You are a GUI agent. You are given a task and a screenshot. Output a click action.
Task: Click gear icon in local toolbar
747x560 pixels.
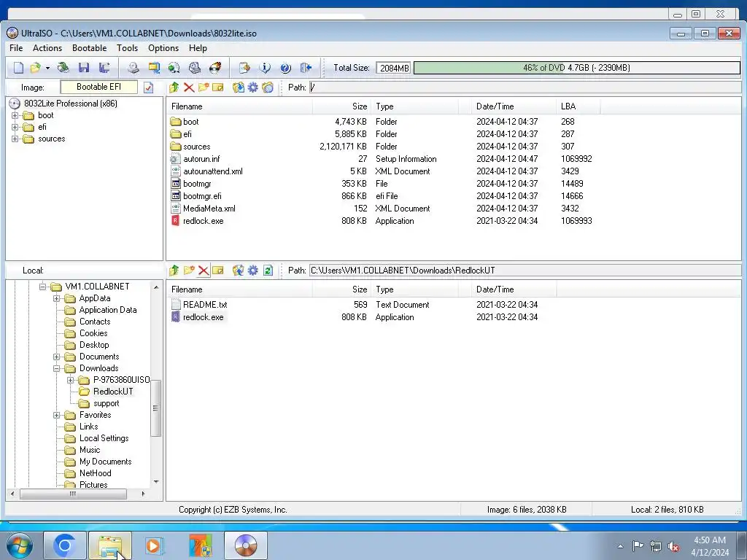253,271
